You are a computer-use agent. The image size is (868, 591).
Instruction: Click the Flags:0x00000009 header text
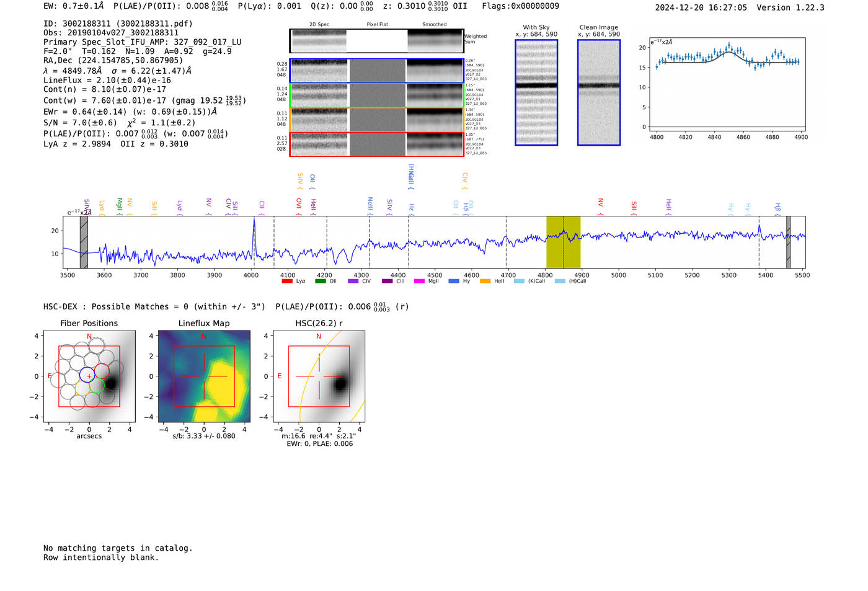(x=520, y=6)
